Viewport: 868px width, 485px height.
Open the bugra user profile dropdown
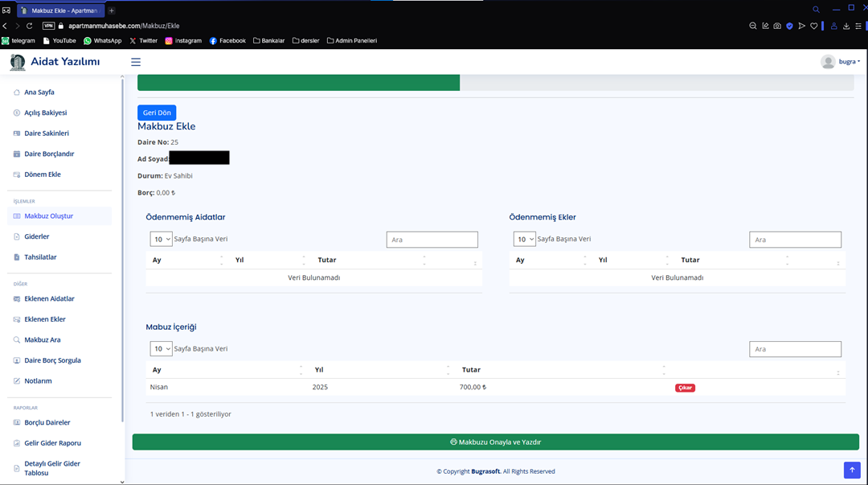840,62
